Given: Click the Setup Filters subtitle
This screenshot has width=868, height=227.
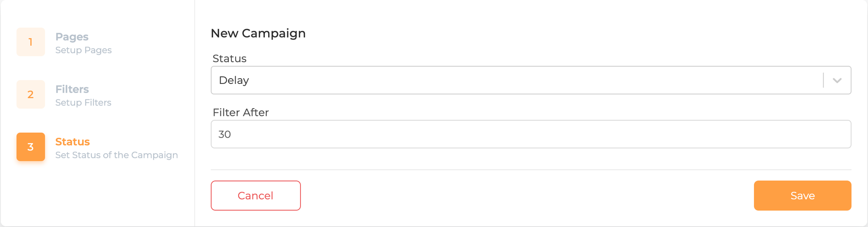Looking at the screenshot, I should pyautogui.click(x=83, y=103).
